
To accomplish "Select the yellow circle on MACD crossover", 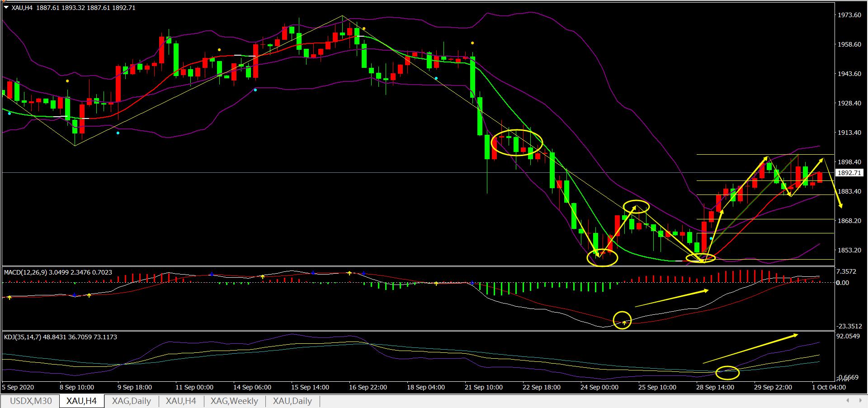I will pyautogui.click(x=622, y=320).
